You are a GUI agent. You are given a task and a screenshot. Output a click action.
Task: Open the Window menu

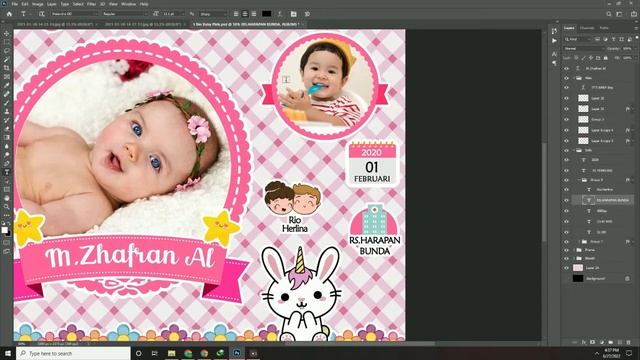point(129,4)
